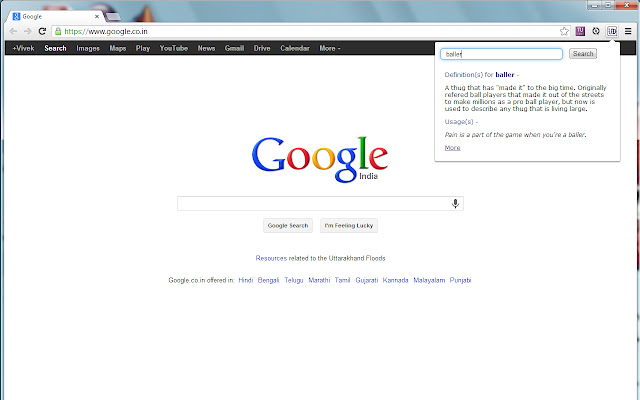
Task: Open Maps from the Google bar
Action: (x=118, y=48)
